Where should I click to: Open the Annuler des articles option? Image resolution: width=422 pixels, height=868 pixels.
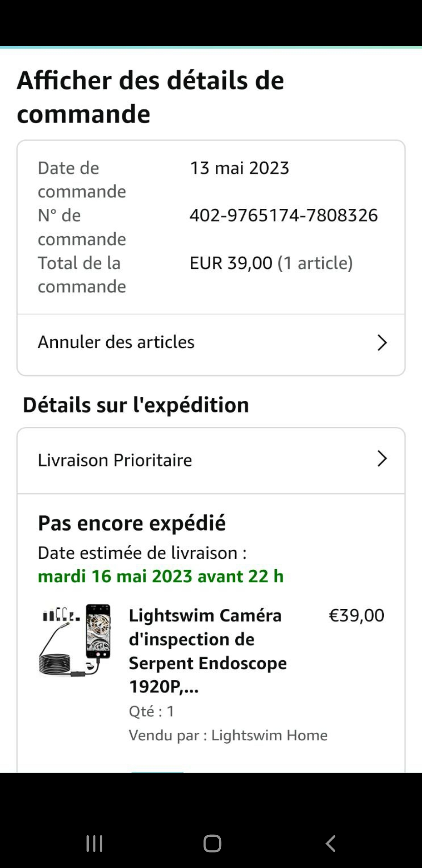[x=116, y=342]
